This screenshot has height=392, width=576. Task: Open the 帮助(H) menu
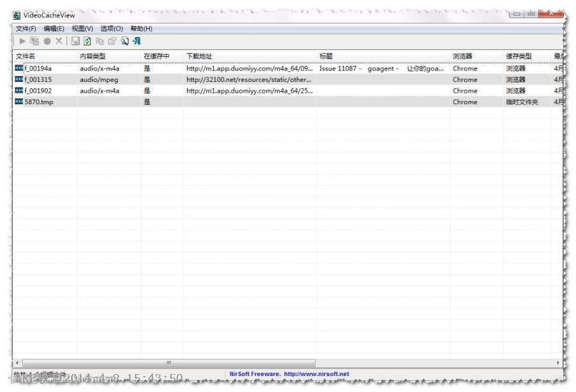pyautogui.click(x=141, y=29)
